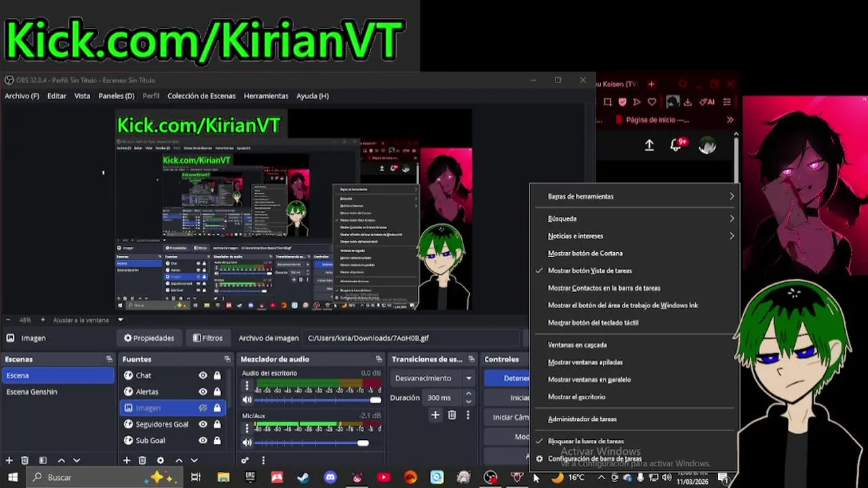
Task: Click the upload arrow in the browser page
Action: pyautogui.click(x=649, y=145)
